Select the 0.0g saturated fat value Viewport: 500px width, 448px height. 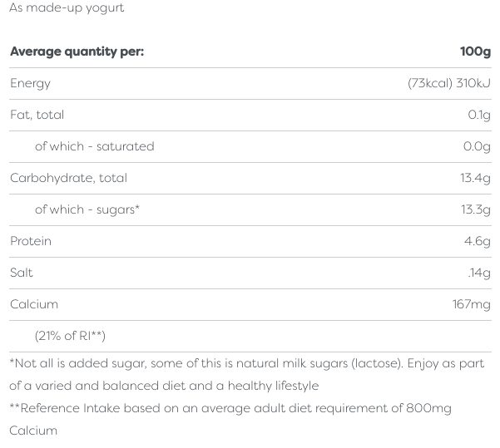point(477,146)
